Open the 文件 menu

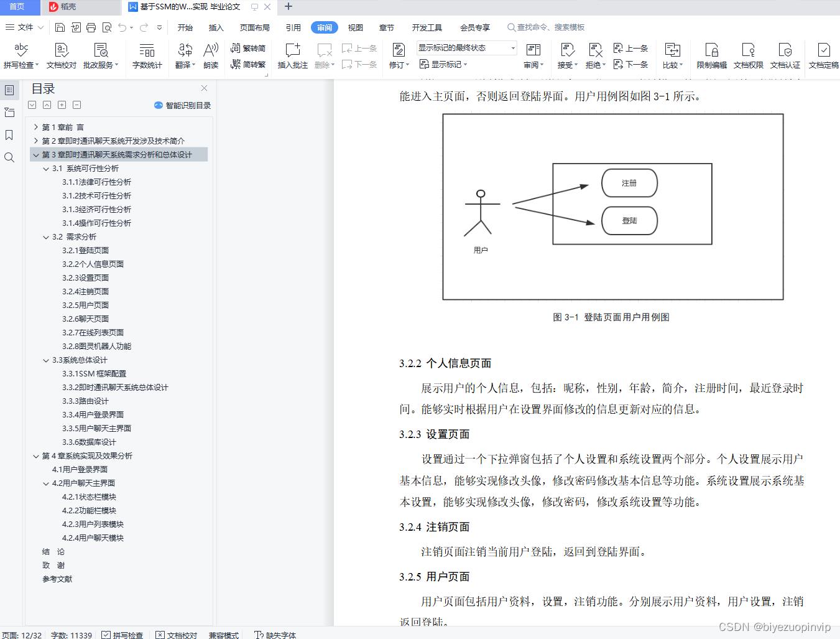coord(24,27)
